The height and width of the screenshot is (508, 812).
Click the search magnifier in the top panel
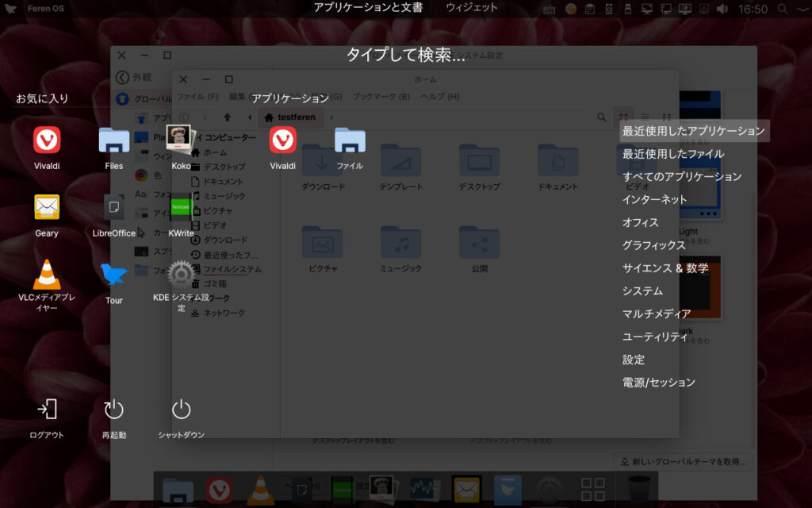point(783,9)
